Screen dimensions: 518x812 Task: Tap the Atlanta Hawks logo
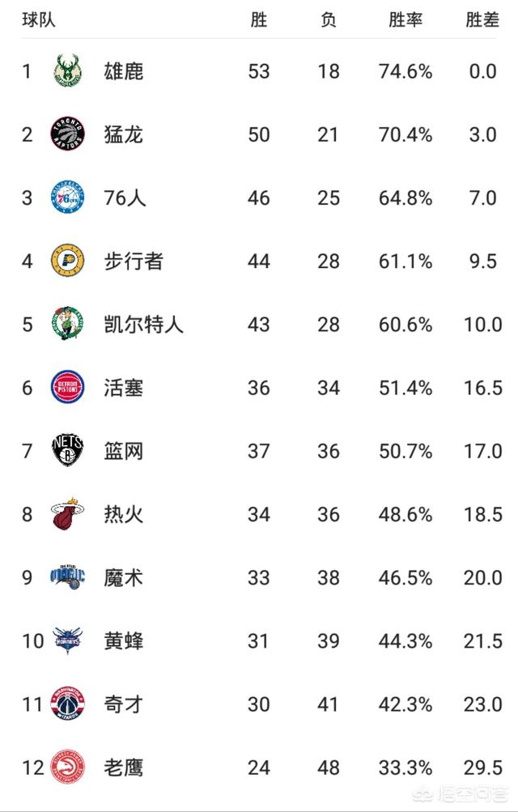[68, 767]
